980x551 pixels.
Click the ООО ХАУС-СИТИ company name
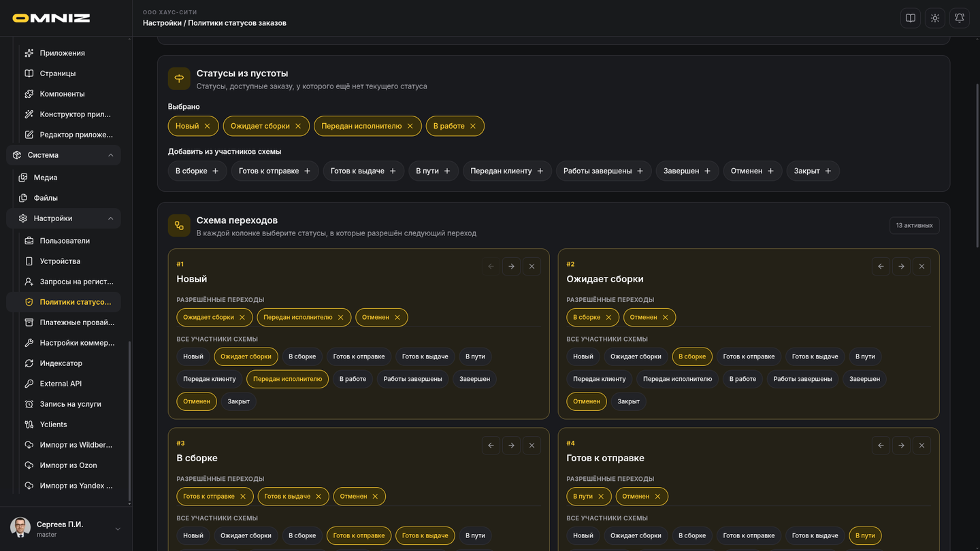[x=169, y=12]
